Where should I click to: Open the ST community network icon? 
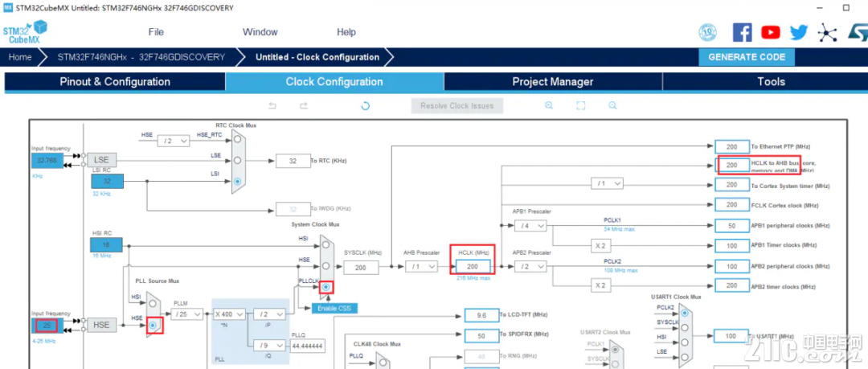(x=827, y=33)
